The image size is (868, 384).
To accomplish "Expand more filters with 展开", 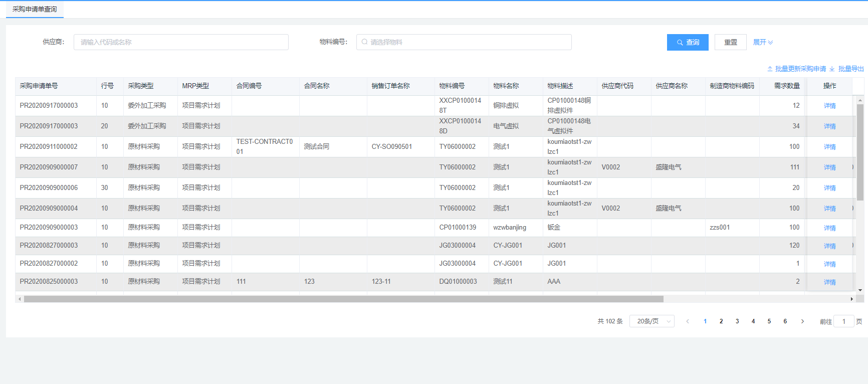I will tap(763, 43).
